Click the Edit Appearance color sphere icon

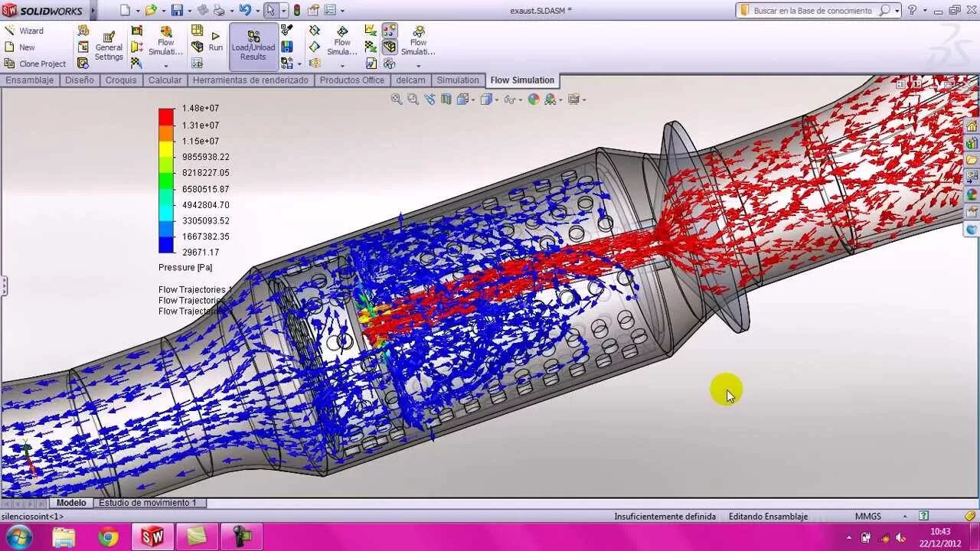[x=534, y=99]
